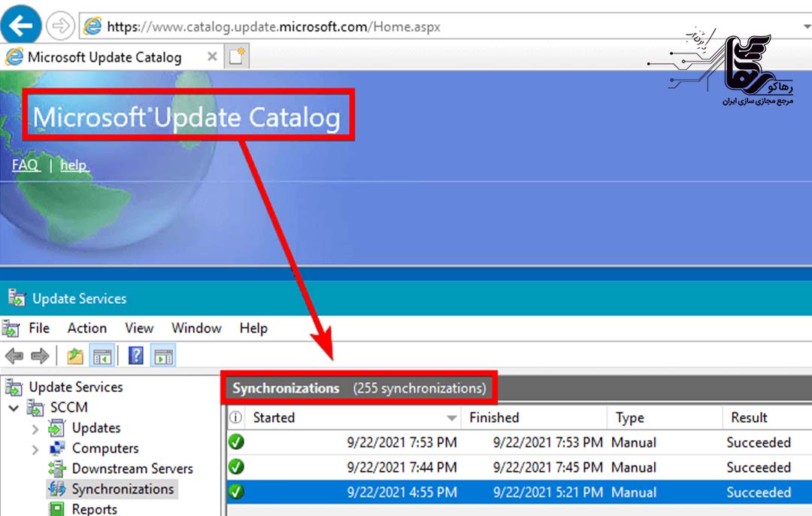812x516 pixels.
Task: Open the FAQ link
Action: click(26, 165)
